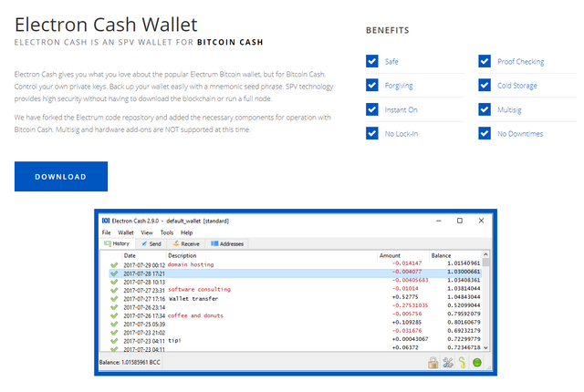Sort by the Amount column header

[403, 255]
